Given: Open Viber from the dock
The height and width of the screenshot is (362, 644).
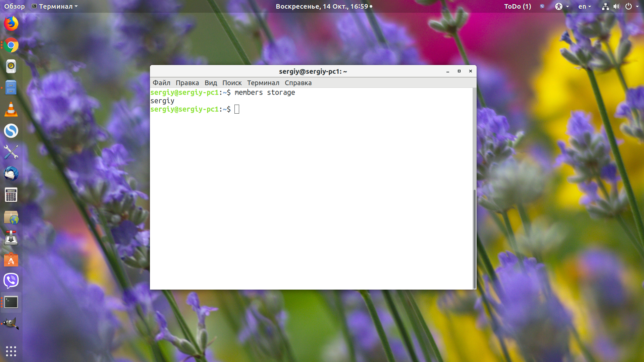Looking at the screenshot, I should point(11,281).
